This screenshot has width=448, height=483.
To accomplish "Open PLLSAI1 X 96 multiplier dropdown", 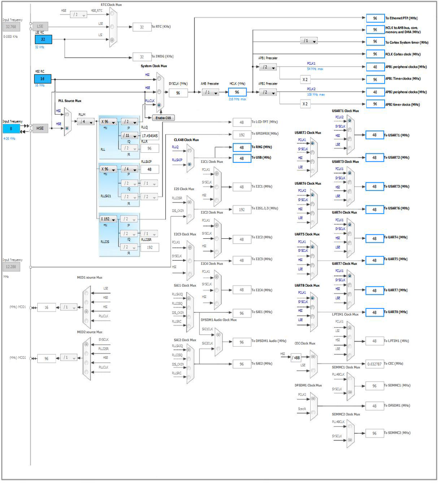I will (108, 169).
